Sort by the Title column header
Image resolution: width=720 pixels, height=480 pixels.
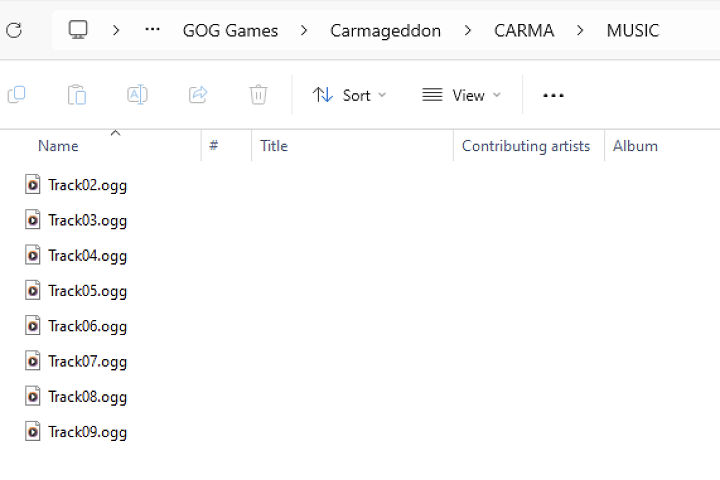click(274, 146)
